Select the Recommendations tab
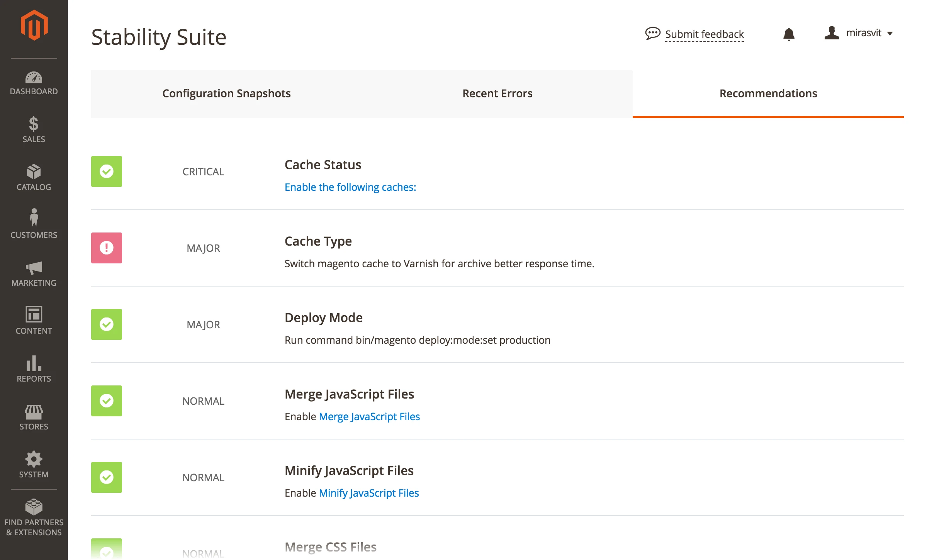Viewport: 927px width, 560px height. [768, 93]
